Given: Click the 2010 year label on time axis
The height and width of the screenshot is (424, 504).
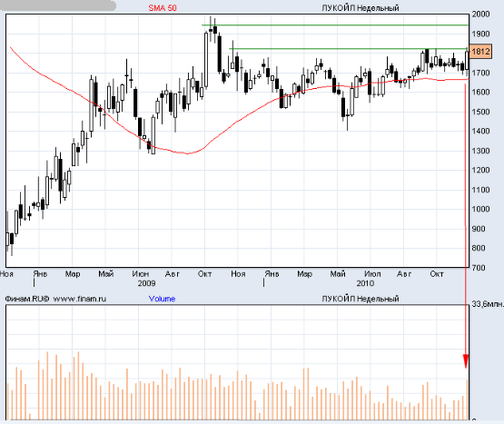Looking at the screenshot, I should [365, 283].
